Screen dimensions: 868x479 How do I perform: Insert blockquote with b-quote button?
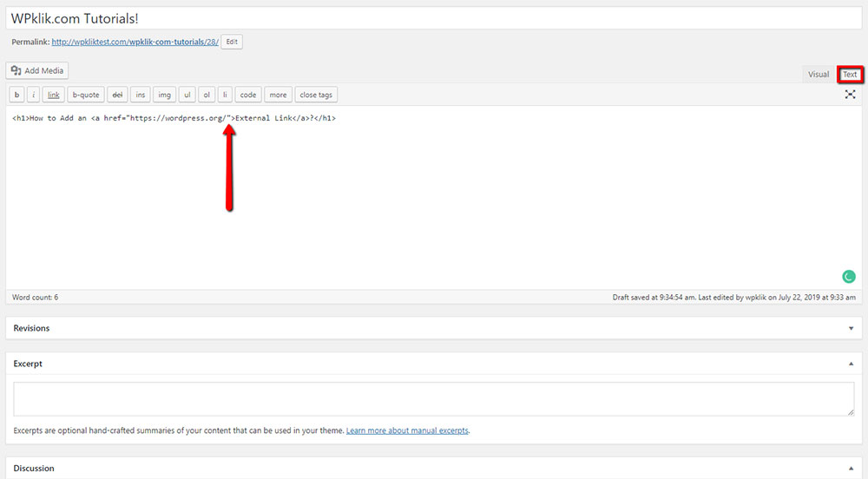click(86, 95)
